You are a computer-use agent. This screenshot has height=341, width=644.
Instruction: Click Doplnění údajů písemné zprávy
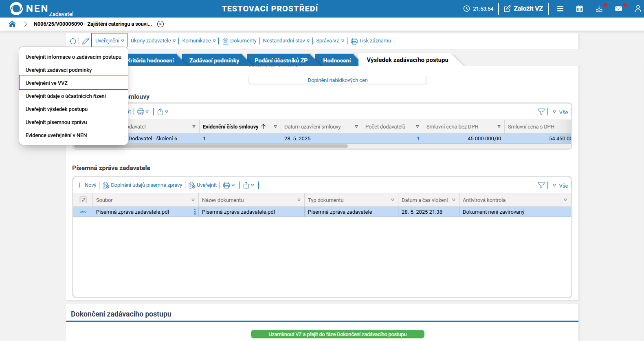pos(143,185)
